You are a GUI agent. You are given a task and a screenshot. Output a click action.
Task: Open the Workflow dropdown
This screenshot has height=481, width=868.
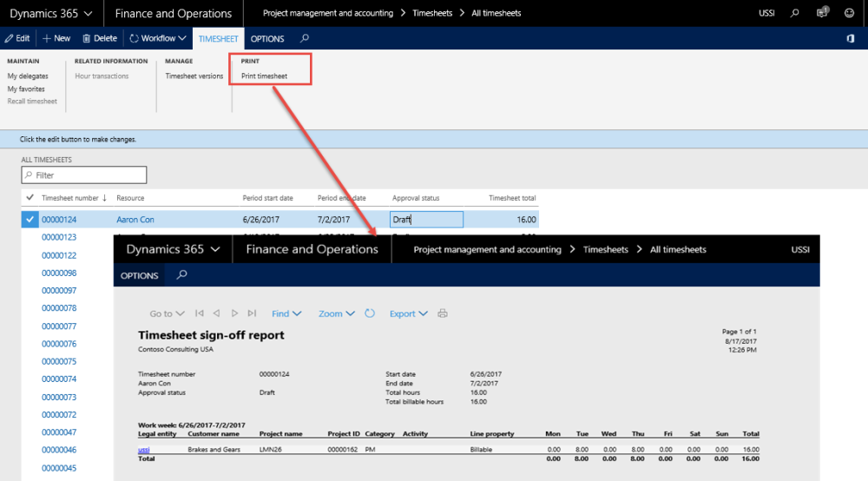point(157,38)
